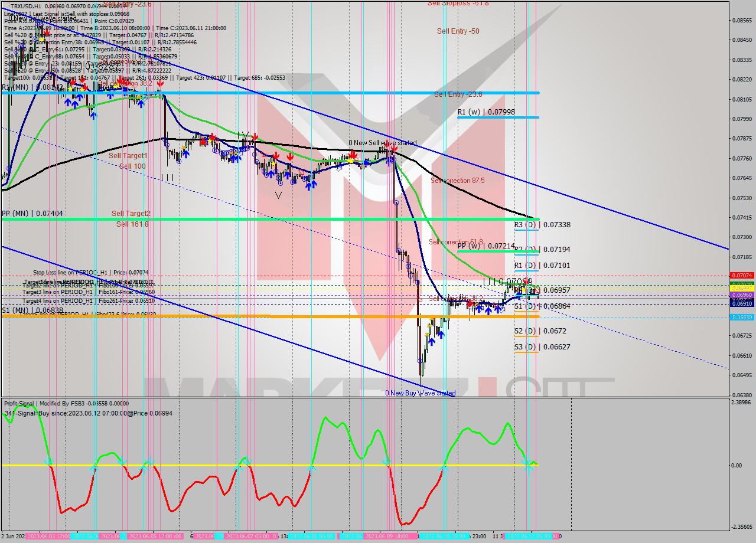
Task: Click the blue 0.06830 price tag on axis
Action: pyautogui.click(x=742, y=317)
